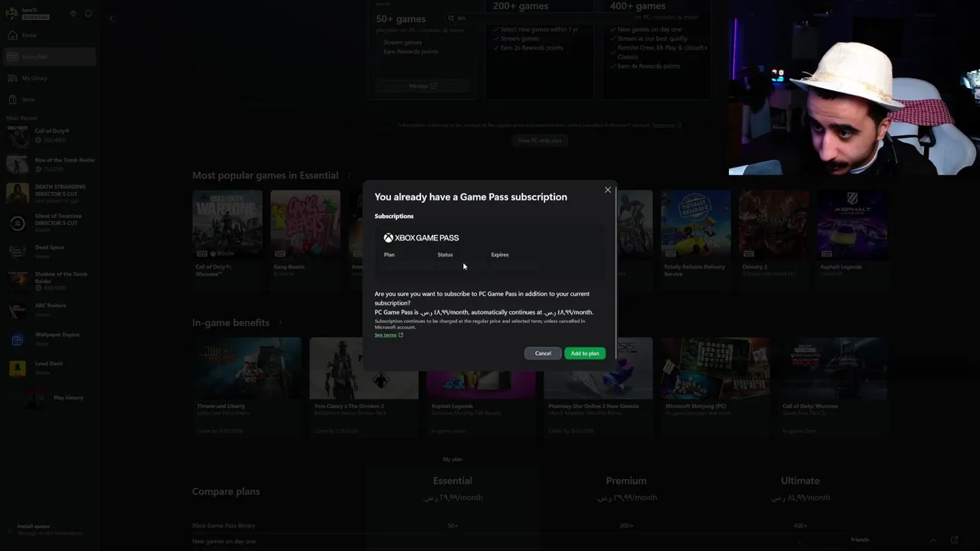
Task: Open Shadow of the Tomb Raider in sidebar
Action: pos(51,280)
